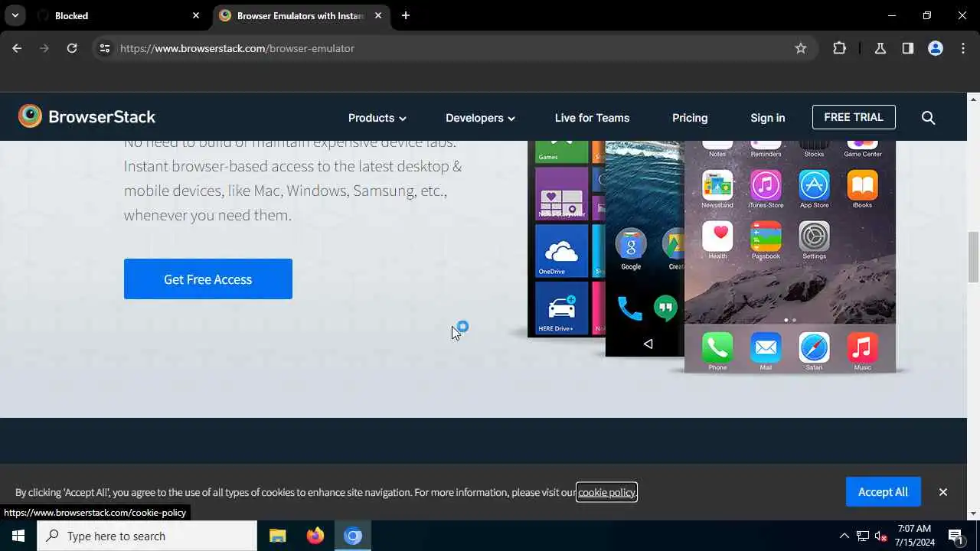Image resolution: width=980 pixels, height=551 pixels.
Task: Click the Sign in link
Action: coord(767,118)
